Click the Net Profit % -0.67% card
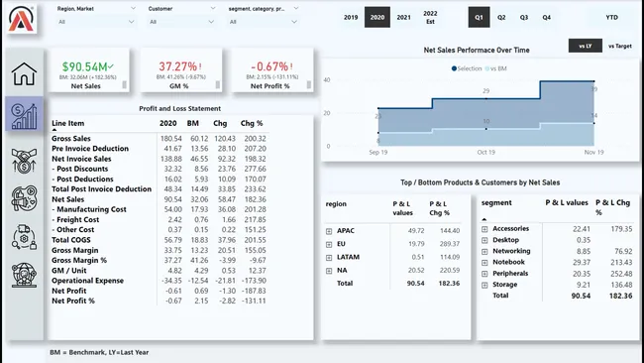 (x=272, y=69)
